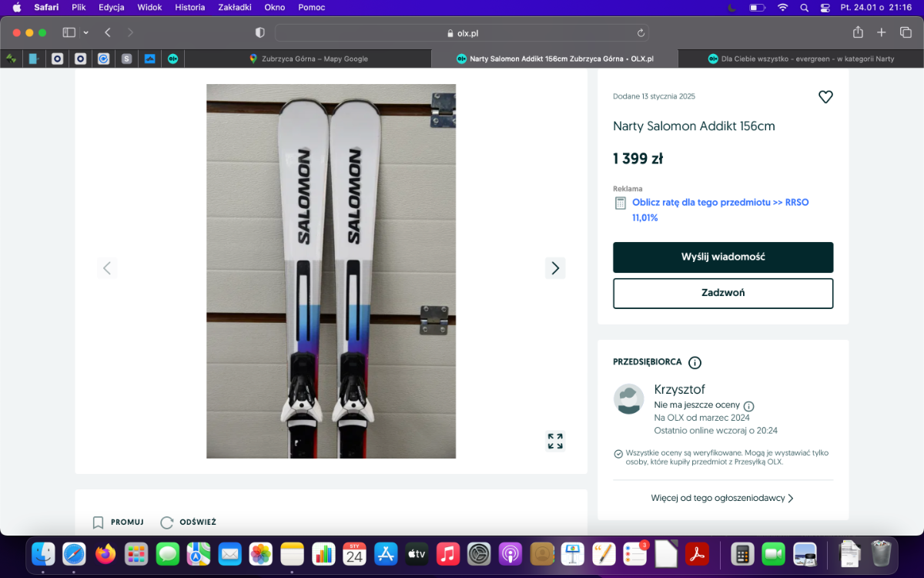Open Calendar from the Dock
924x578 pixels.
[x=354, y=553]
